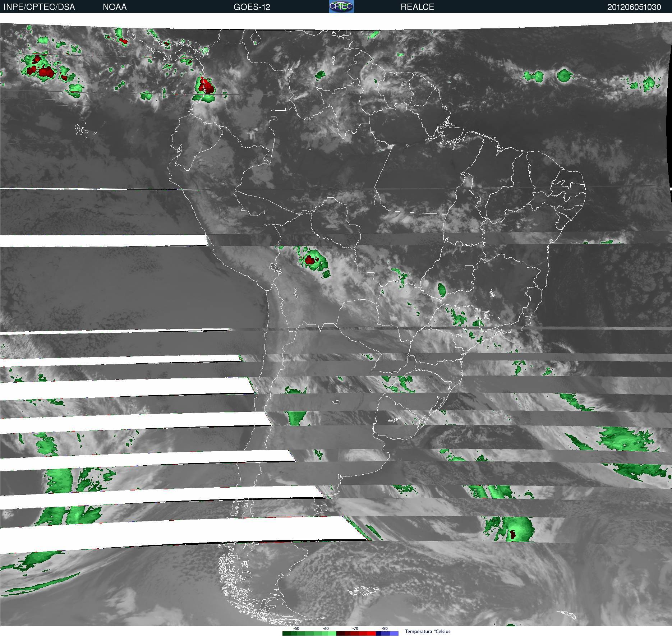672x636 pixels.
Task: Click the -50 legend tick label
Action: pos(296,628)
